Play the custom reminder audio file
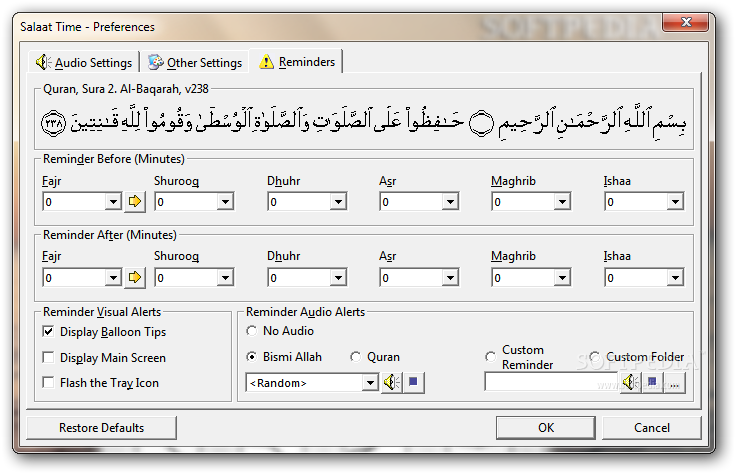736x474 pixels. 630,382
